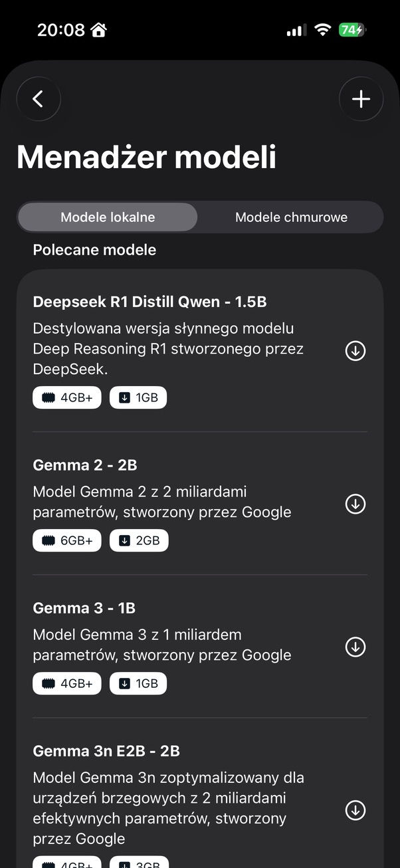Download the Gemma 3 - 1B model
The height and width of the screenshot is (868, 400).
(355, 647)
